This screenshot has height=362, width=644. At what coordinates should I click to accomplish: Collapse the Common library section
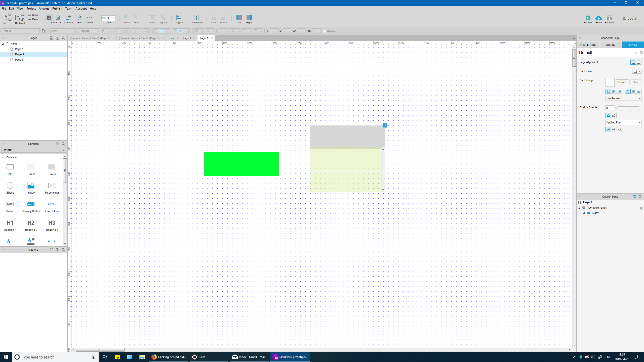(4, 158)
